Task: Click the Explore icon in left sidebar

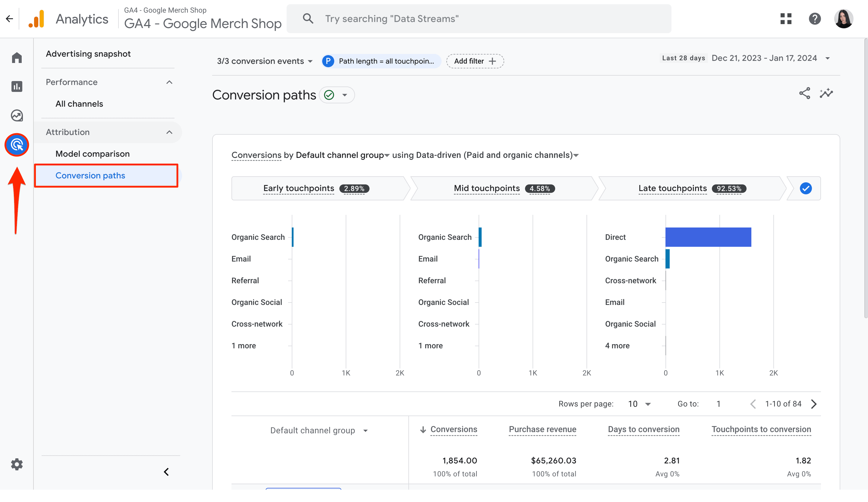Action: tap(16, 115)
